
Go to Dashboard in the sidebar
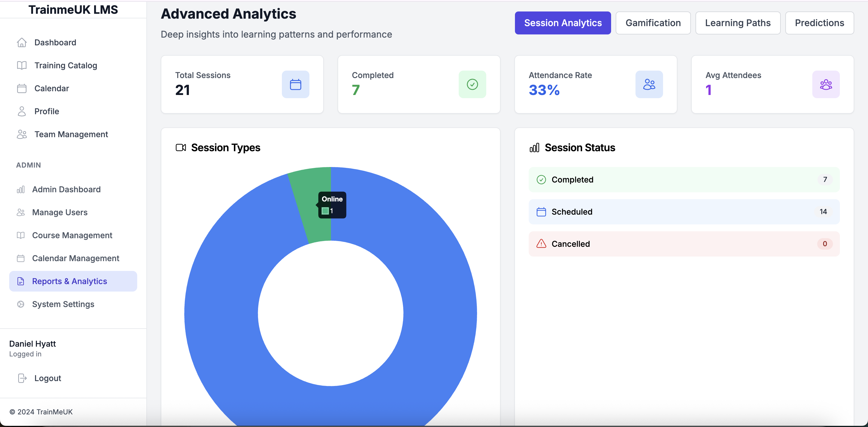point(73,42)
